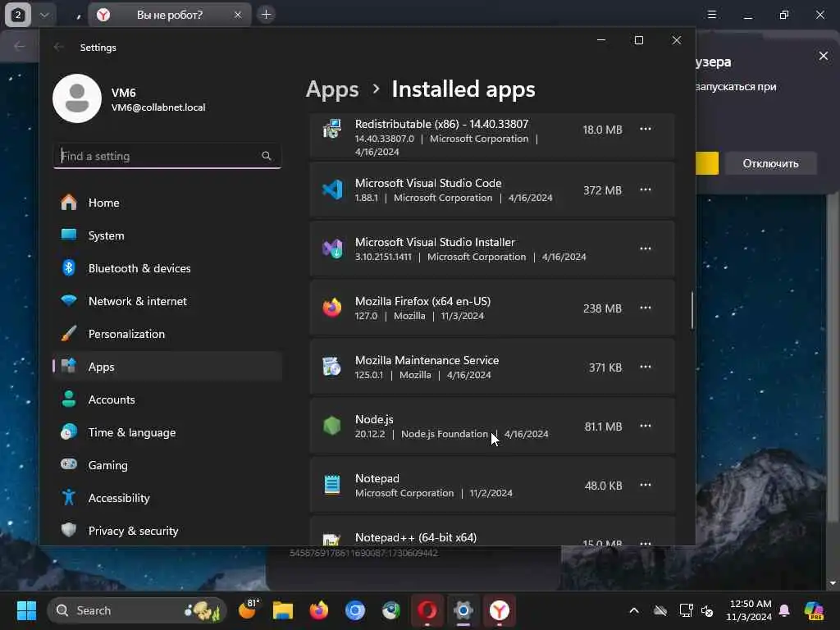
Task: Switch to Settings app on taskbar
Action: [x=463, y=610]
